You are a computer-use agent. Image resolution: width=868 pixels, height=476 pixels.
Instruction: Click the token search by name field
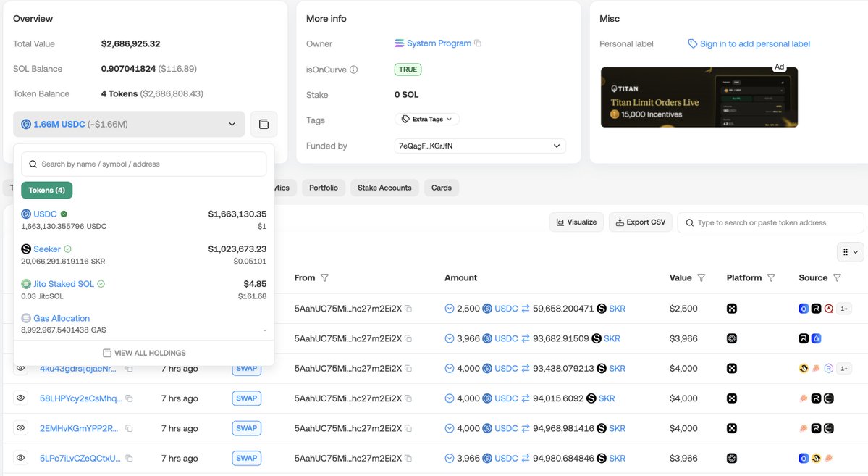(x=144, y=164)
